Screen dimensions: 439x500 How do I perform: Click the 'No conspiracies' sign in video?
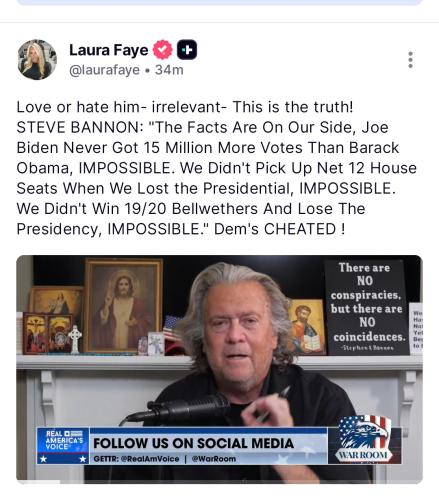367,307
